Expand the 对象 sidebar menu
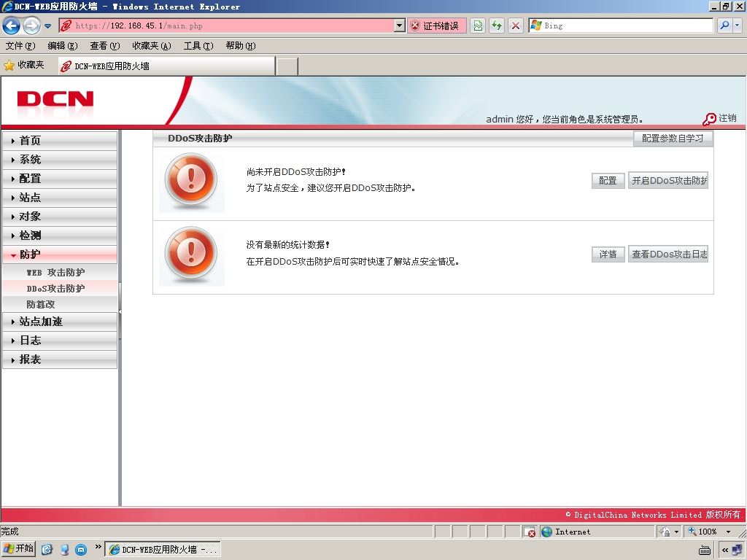The height and width of the screenshot is (560, 747). click(x=60, y=216)
